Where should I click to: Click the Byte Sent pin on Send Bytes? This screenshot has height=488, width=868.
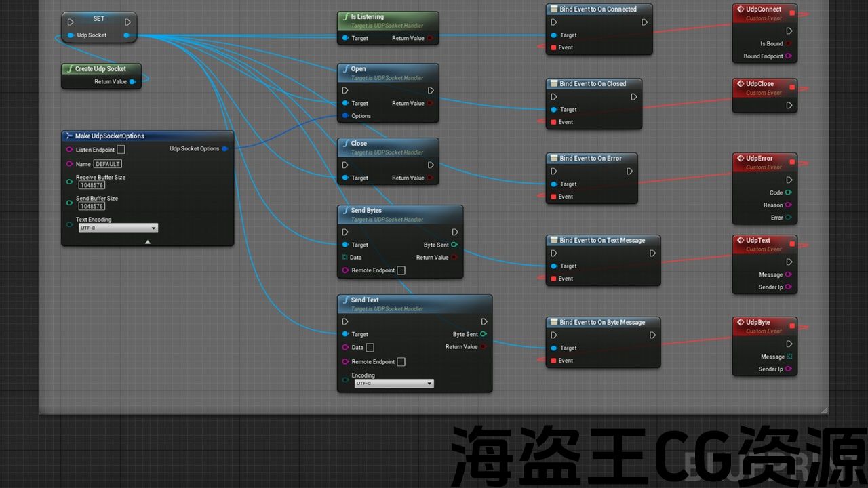click(x=454, y=245)
